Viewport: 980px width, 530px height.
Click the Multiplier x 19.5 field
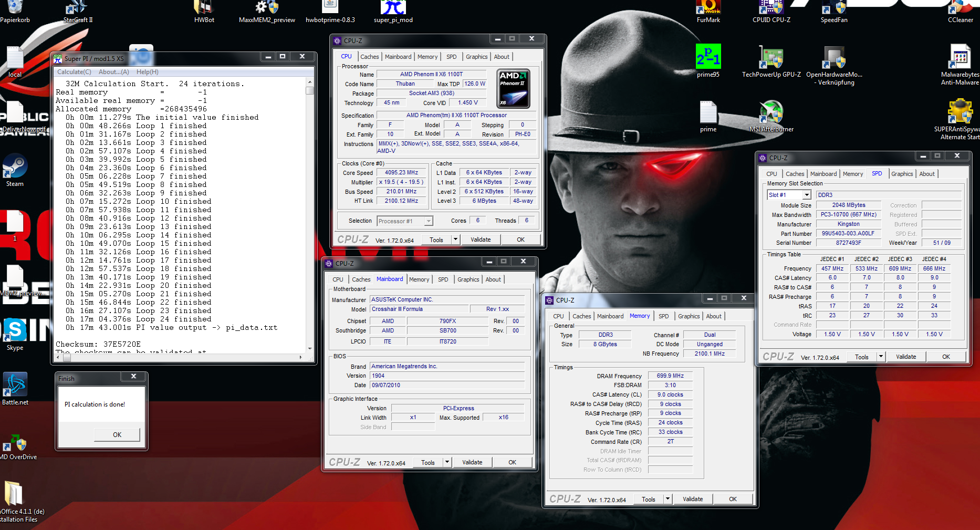coord(401,182)
